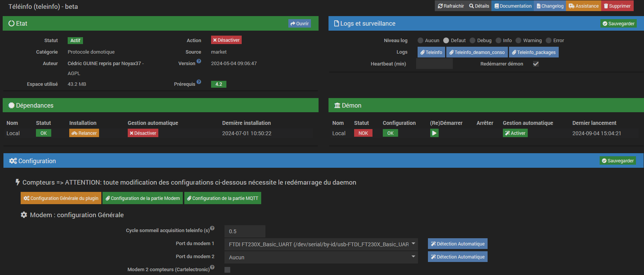The image size is (644, 275).
Task: Click the Logs et surveillance file icon
Action: (x=337, y=23)
